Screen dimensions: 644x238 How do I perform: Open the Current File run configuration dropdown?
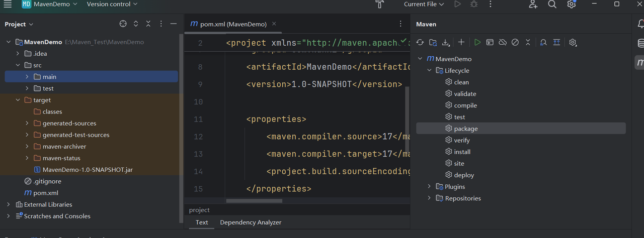coord(424,5)
